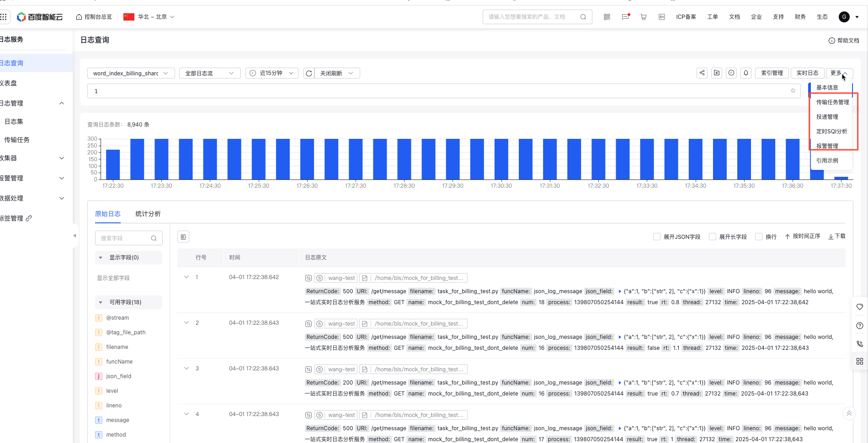Toggle 按时间正序 sort order
The height and width of the screenshot is (443, 868).
coord(803,236)
